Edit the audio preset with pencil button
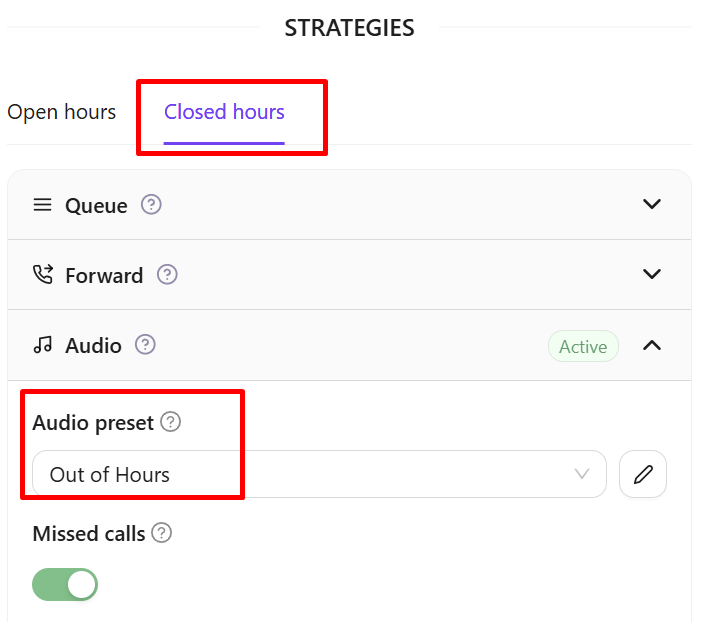The width and height of the screenshot is (716, 622). [643, 474]
